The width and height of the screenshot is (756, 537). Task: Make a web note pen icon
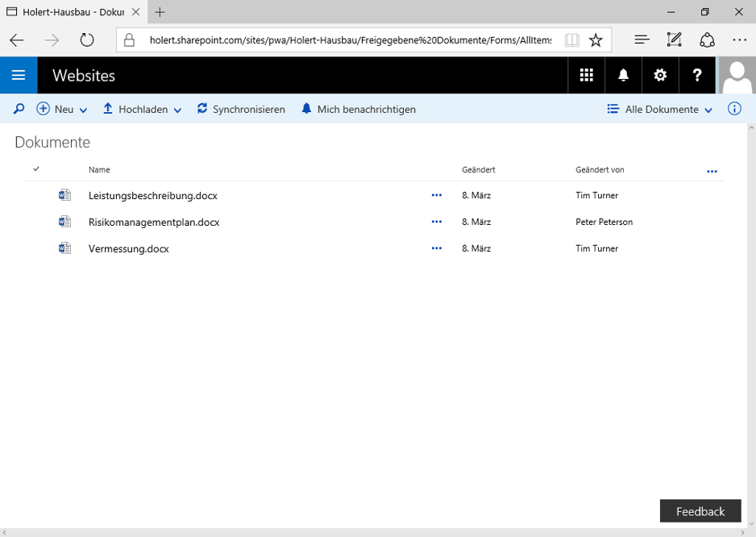coord(674,40)
